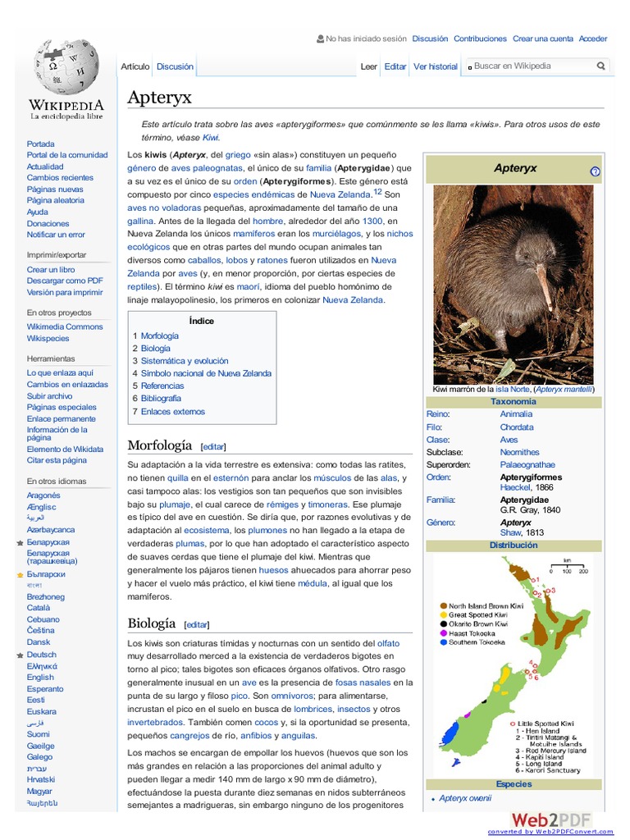
Task: Open Contribuciones in the top bar
Action: tap(480, 39)
